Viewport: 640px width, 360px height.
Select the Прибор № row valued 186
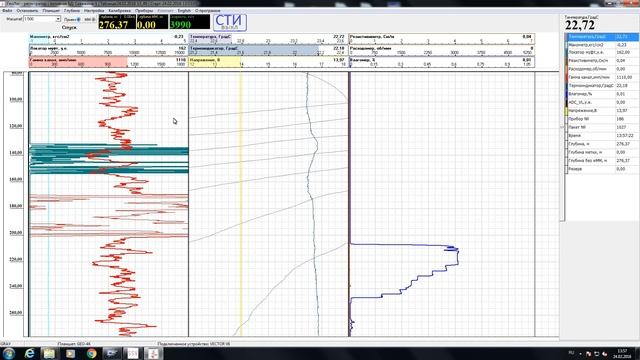602,119
